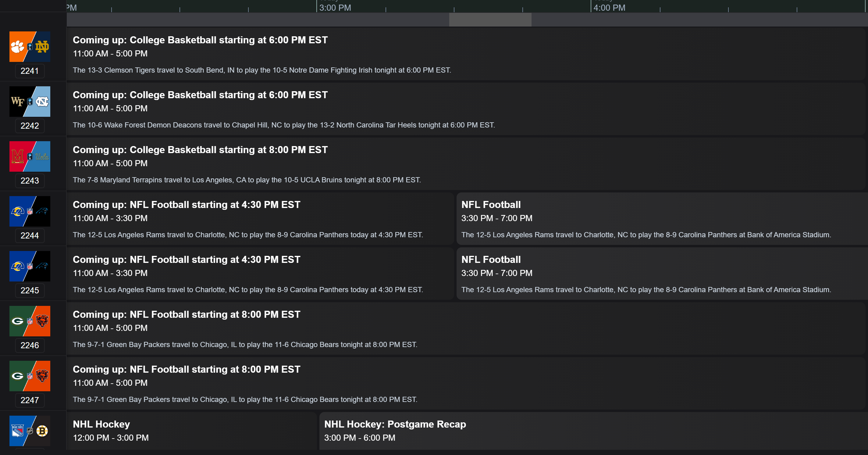Open the Packers vs Bears logo for channel 2247
Image resolution: width=868 pixels, height=455 pixels.
pyautogui.click(x=30, y=376)
